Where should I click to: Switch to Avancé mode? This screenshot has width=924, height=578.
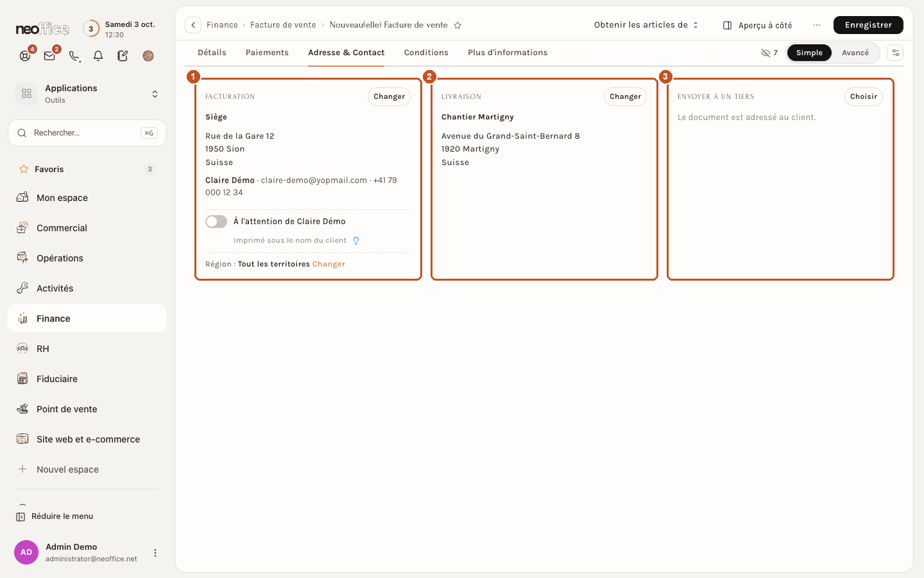[x=855, y=53]
